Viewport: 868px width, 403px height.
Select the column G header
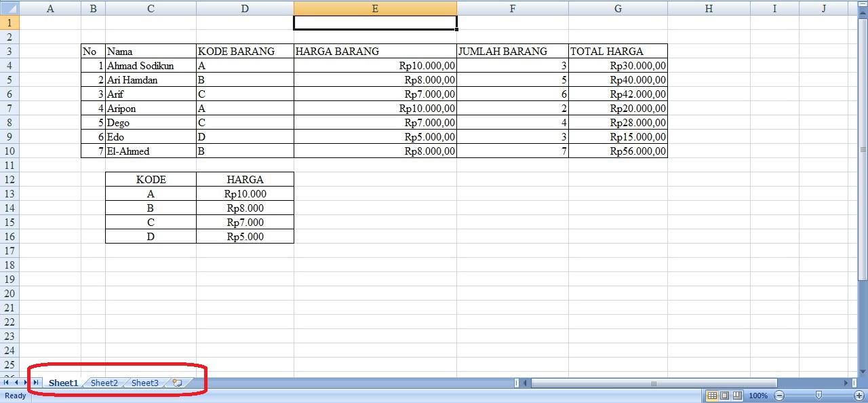click(618, 8)
